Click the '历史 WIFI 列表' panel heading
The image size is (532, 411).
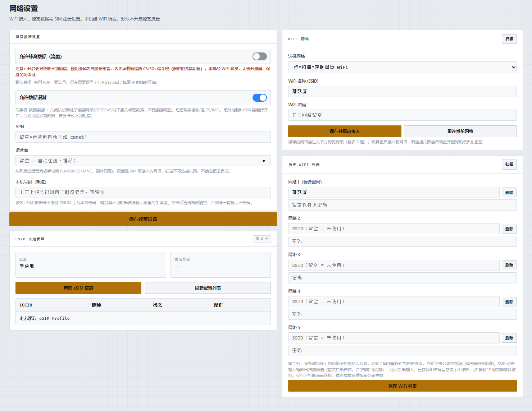tap(304, 165)
